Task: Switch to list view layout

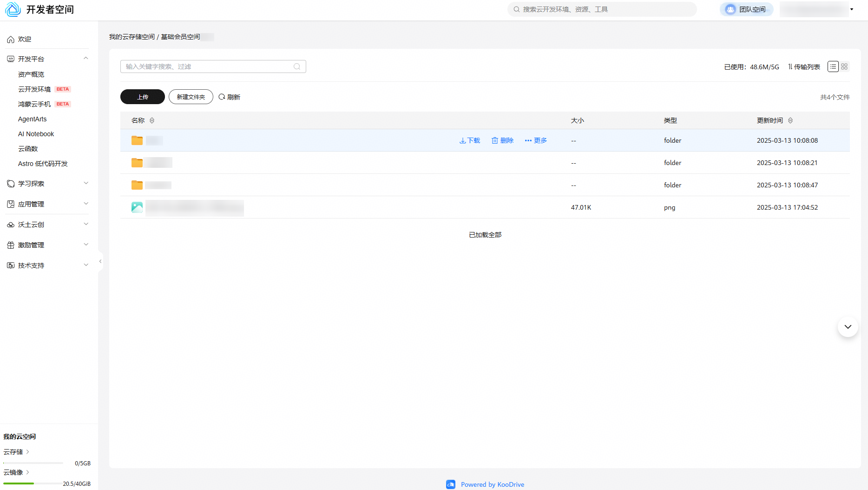Action: [833, 66]
